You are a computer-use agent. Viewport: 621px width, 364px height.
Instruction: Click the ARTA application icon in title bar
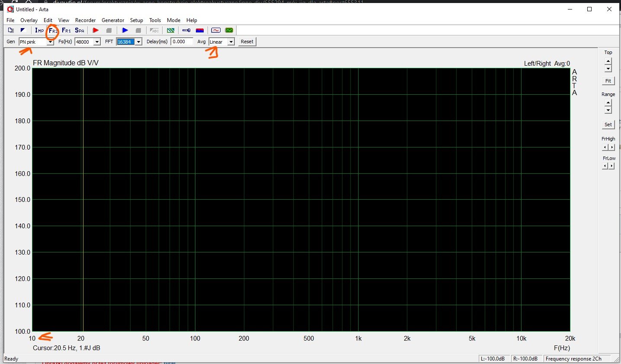10,9
